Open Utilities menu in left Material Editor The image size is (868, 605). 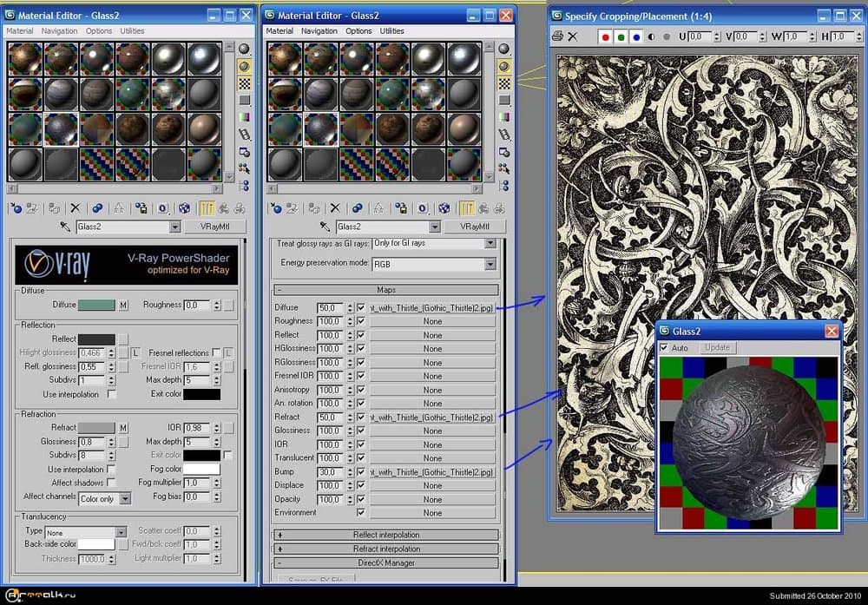pos(132,31)
